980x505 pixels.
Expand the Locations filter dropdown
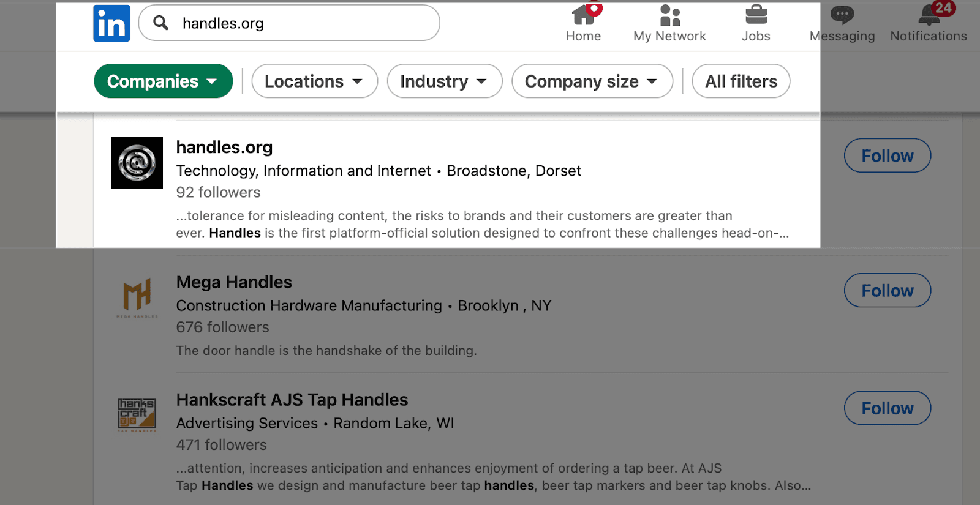[x=314, y=81]
